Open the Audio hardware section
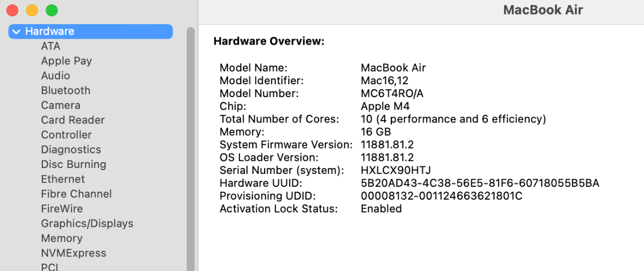 coord(55,76)
